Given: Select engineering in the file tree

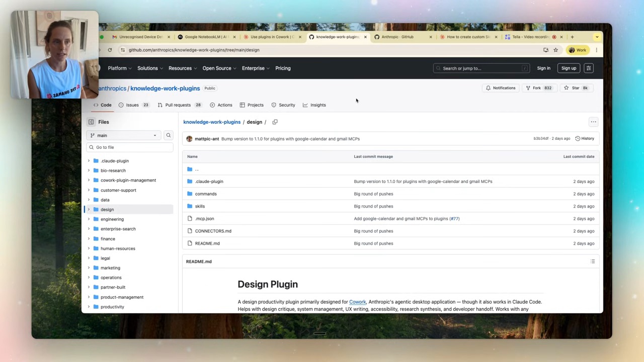Looking at the screenshot, I should 112,219.
